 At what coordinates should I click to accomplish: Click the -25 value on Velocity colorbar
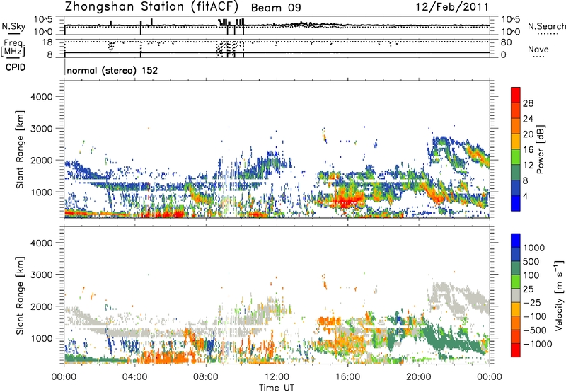tap(532, 302)
